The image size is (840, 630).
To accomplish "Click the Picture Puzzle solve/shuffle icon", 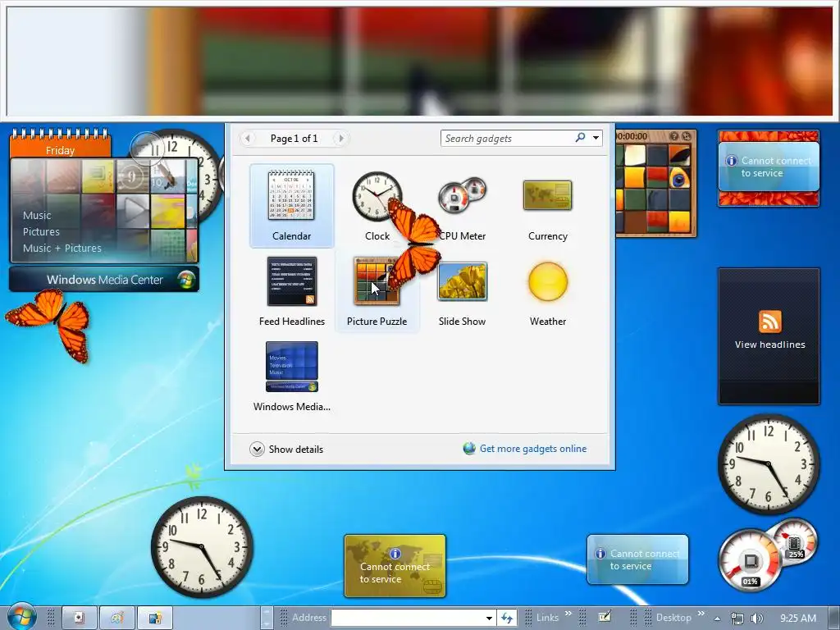I will 686,136.
